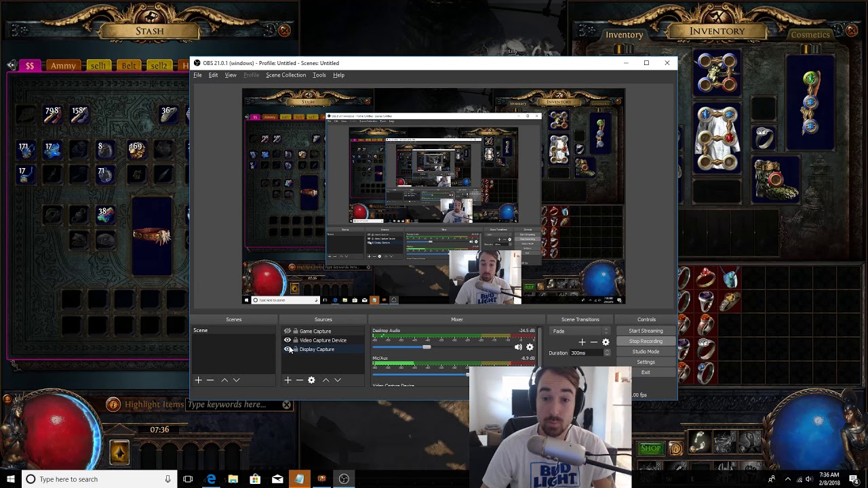Open the Tools menu in OBS
The width and height of the screenshot is (868, 488).
pyautogui.click(x=319, y=75)
